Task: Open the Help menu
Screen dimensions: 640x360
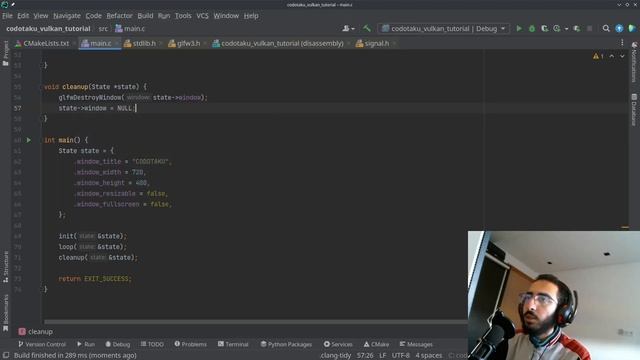Action: tap(251, 16)
